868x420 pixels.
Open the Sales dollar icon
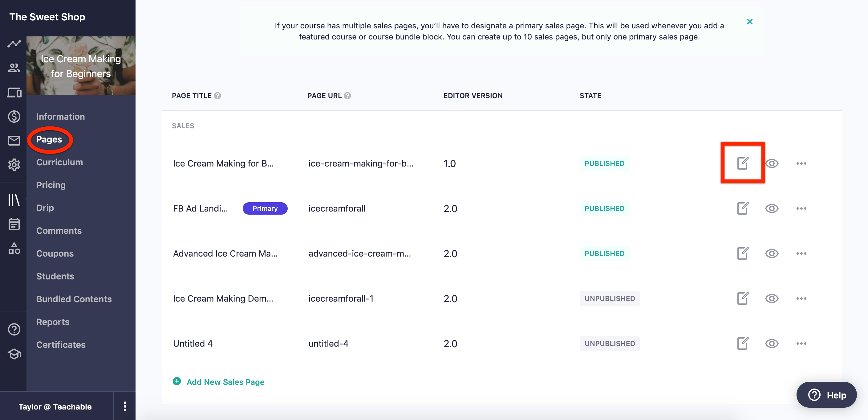(x=14, y=116)
